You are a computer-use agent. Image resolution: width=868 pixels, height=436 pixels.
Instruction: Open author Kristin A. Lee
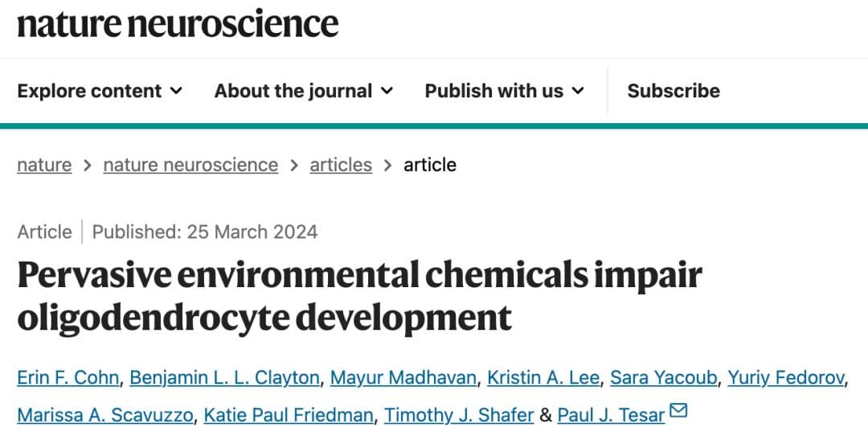(543, 377)
